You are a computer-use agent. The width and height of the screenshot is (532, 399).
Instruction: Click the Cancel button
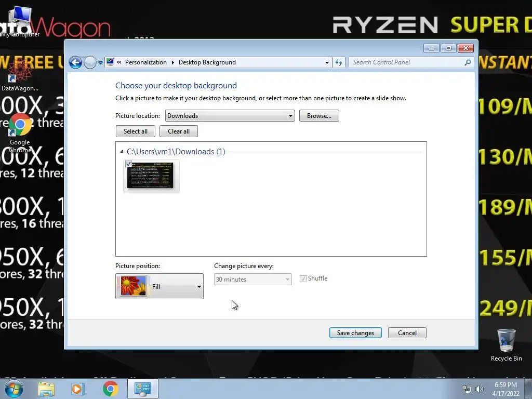point(407,333)
